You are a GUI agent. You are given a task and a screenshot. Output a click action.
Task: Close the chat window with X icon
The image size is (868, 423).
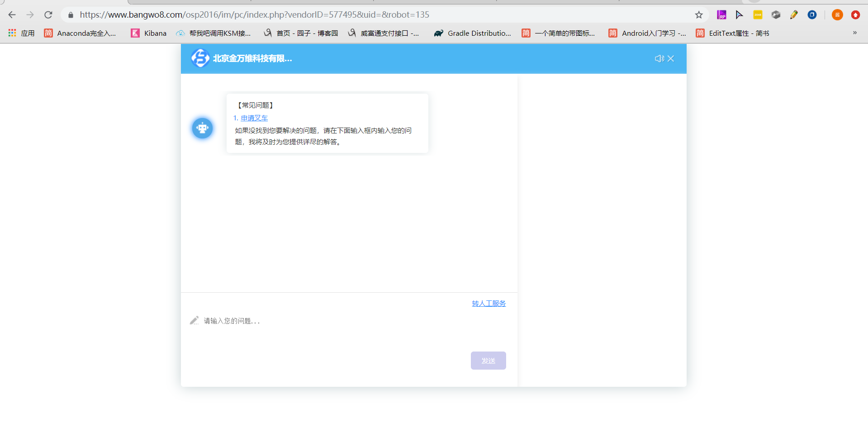tap(671, 59)
